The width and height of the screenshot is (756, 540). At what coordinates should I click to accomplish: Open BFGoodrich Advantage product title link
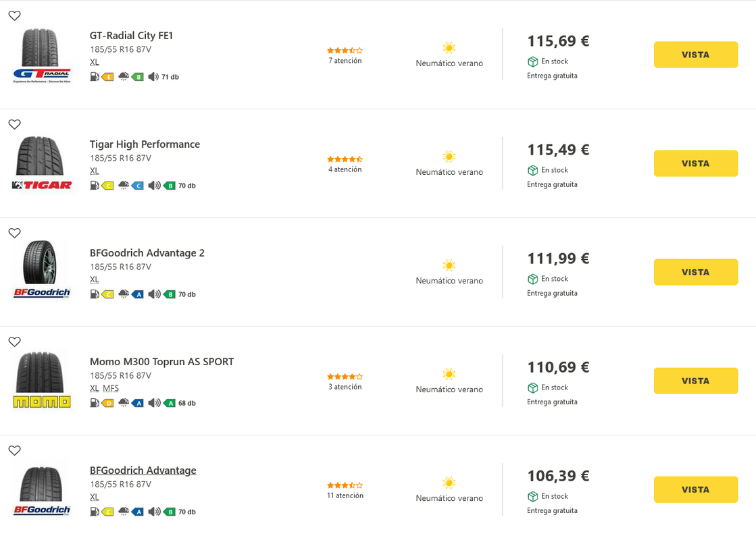(143, 470)
